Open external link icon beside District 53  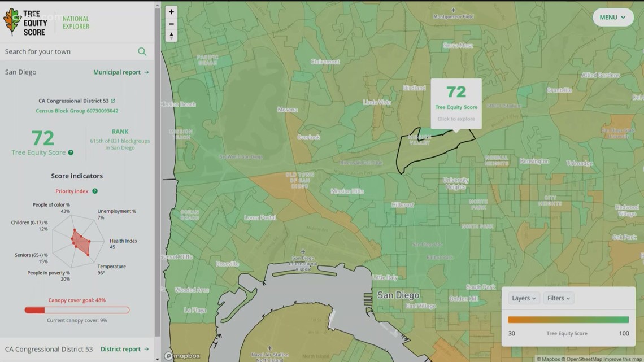point(113,101)
